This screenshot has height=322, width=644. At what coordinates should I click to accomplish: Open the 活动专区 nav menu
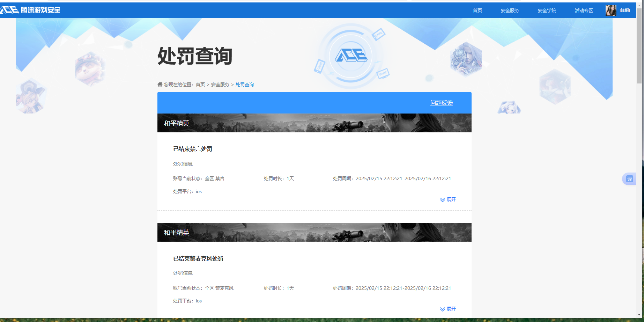[x=584, y=10]
